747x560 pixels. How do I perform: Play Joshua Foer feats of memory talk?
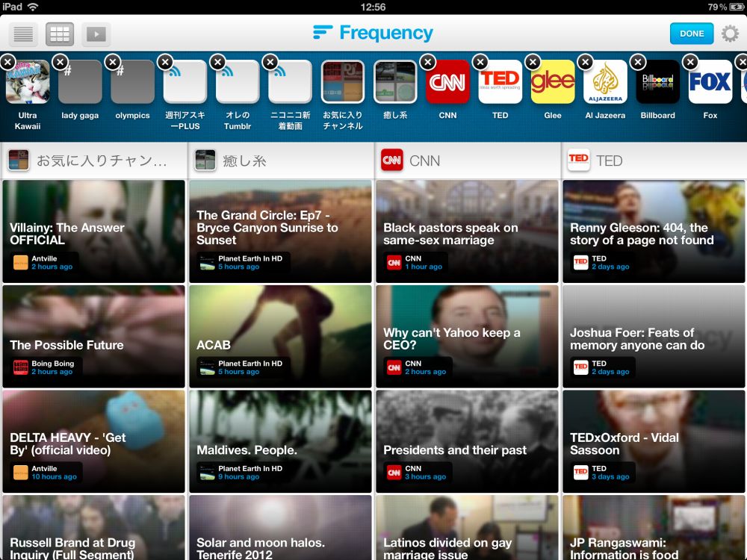654,336
